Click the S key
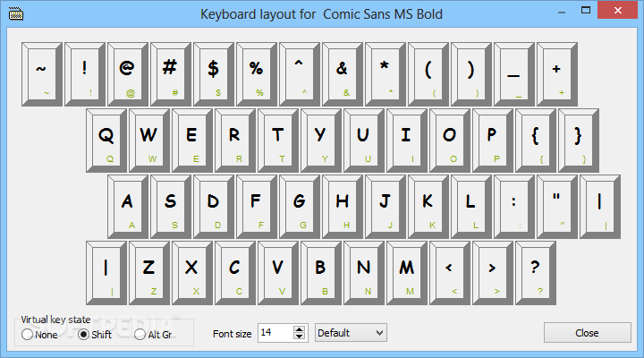Screen dimensions: 644x358 coord(171,207)
